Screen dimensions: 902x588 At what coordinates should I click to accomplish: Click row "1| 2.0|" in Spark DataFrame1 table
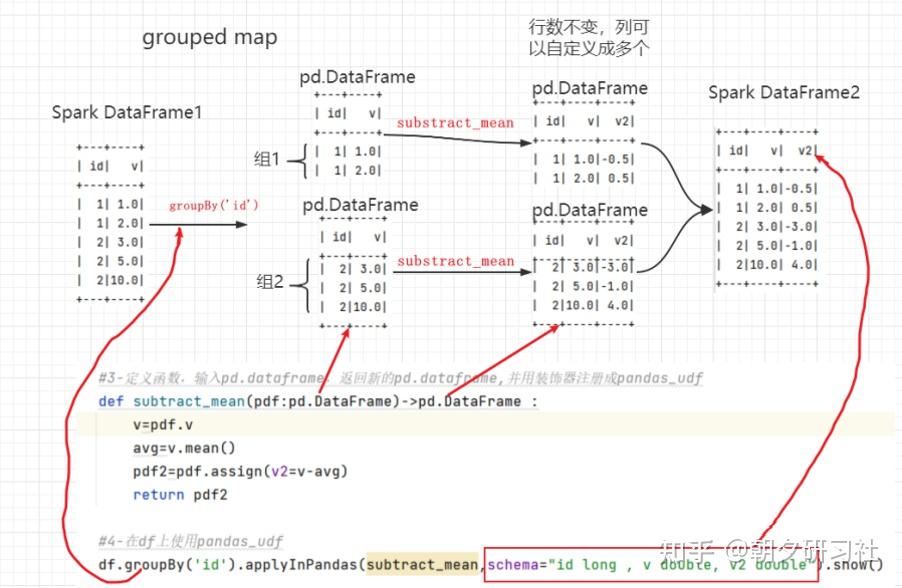pos(111,223)
